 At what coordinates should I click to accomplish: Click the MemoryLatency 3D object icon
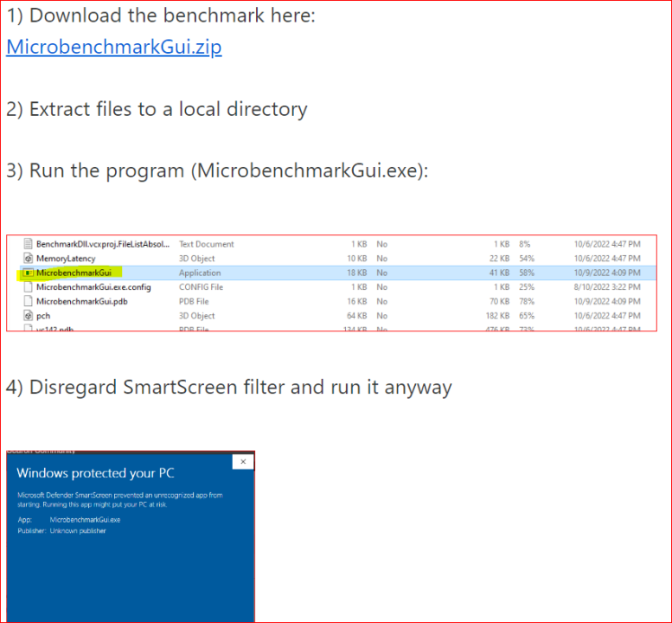28,258
